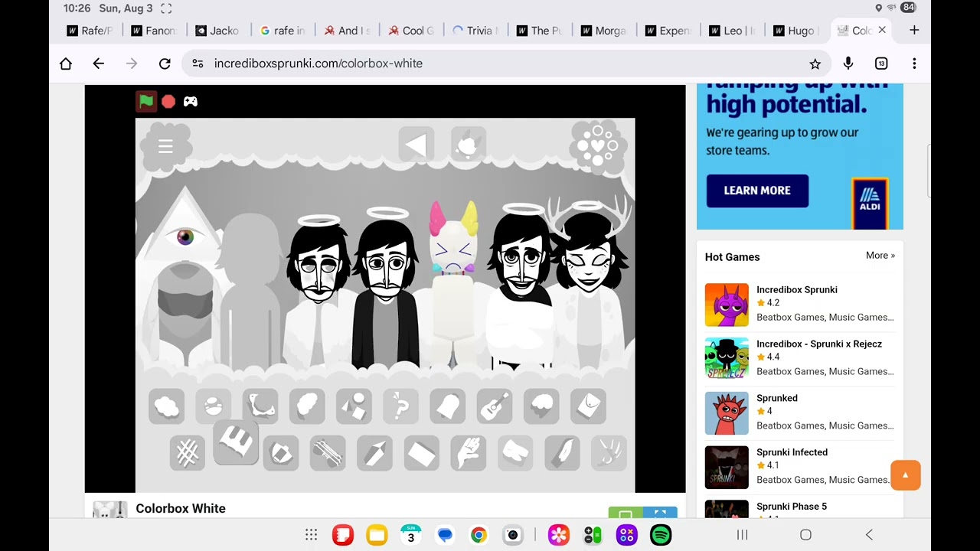Open Spotify from the taskbar
The height and width of the screenshot is (551, 980).
click(661, 535)
